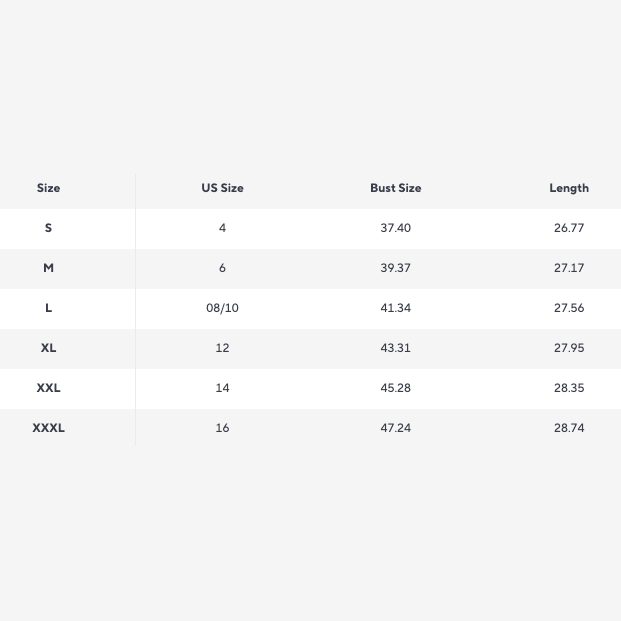Click bust size value 47.24
Viewport: 621px width, 621px height.
coord(395,428)
